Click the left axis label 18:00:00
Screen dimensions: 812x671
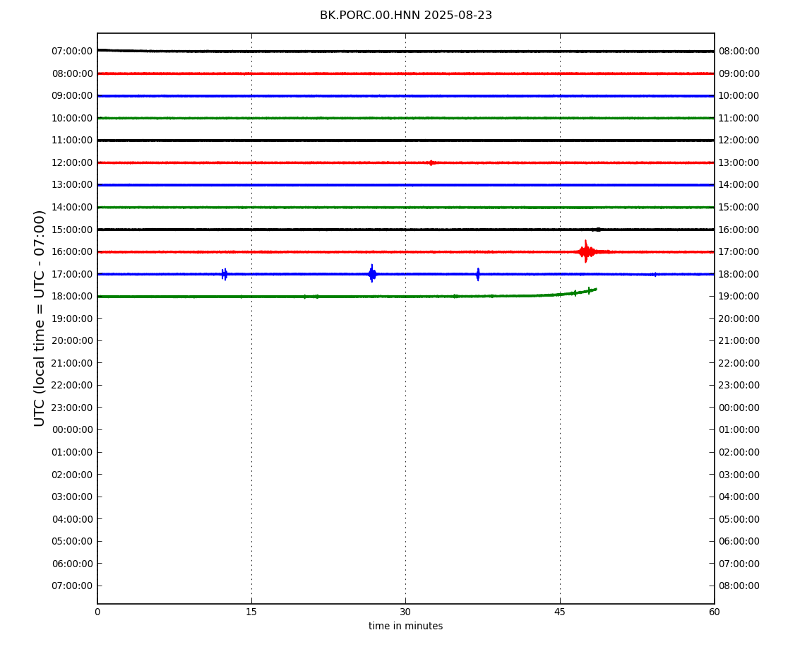72,297
